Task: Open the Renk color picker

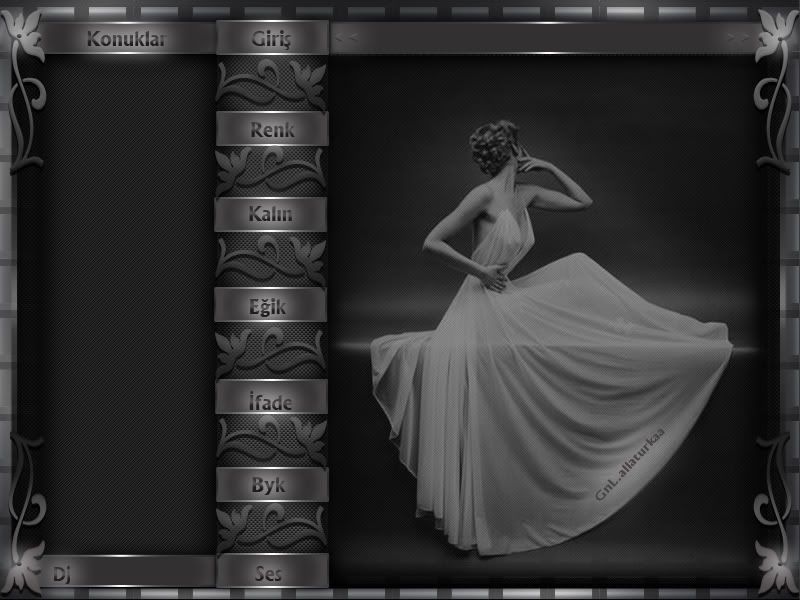Action: click(x=271, y=128)
